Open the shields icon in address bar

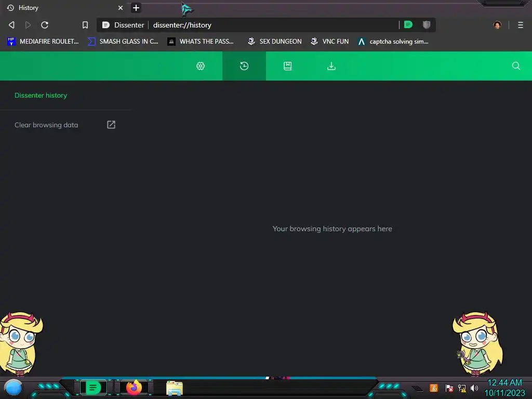click(427, 24)
